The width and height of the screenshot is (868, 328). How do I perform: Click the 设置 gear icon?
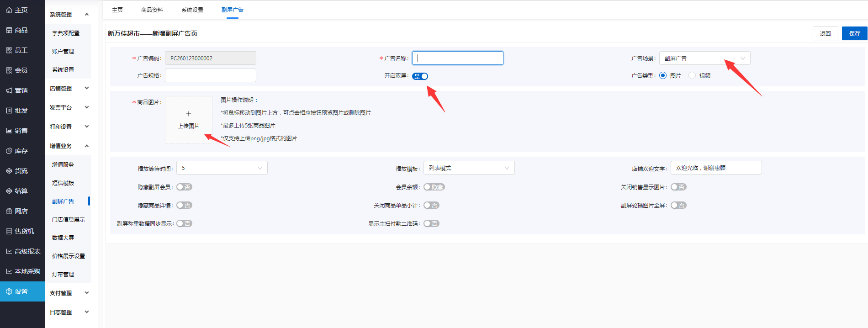[9, 291]
